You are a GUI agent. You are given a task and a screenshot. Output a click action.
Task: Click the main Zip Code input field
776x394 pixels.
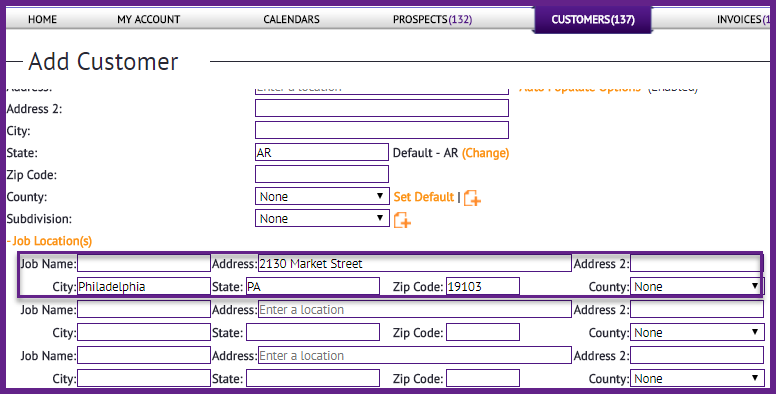tap(322, 174)
